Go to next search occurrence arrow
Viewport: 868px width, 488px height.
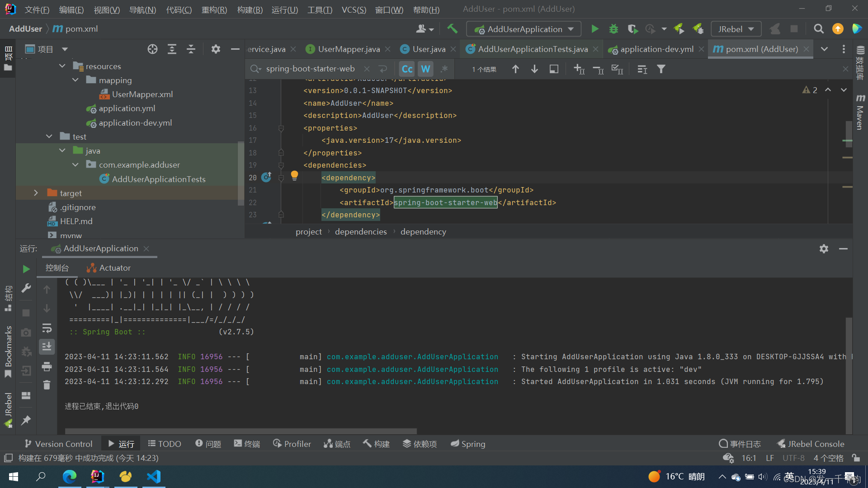pos(534,69)
